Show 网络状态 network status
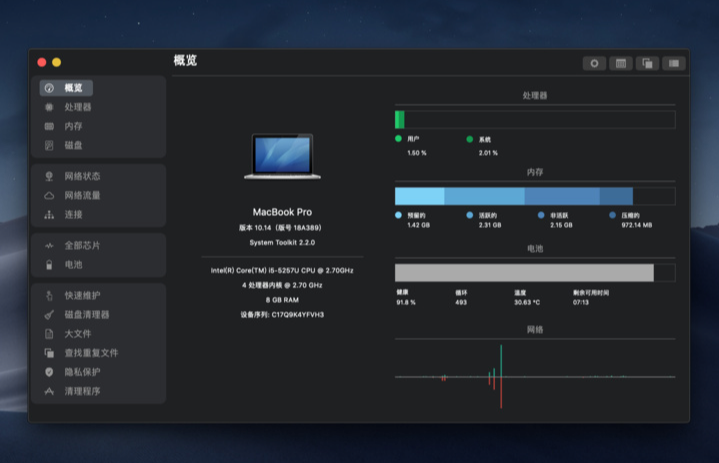Screen dimensions: 719x463 coord(82,176)
